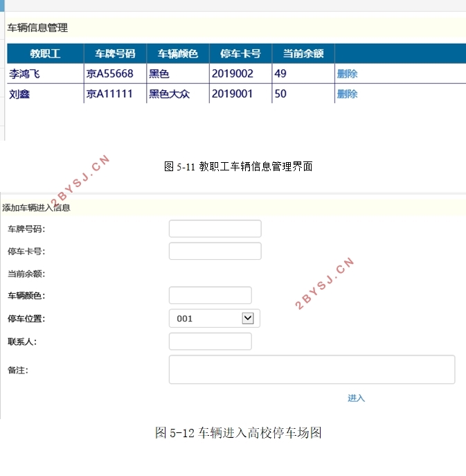The height and width of the screenshot is (476, 466).
Task: Select the color cell 黑色大众
Action: coord(169,94)
